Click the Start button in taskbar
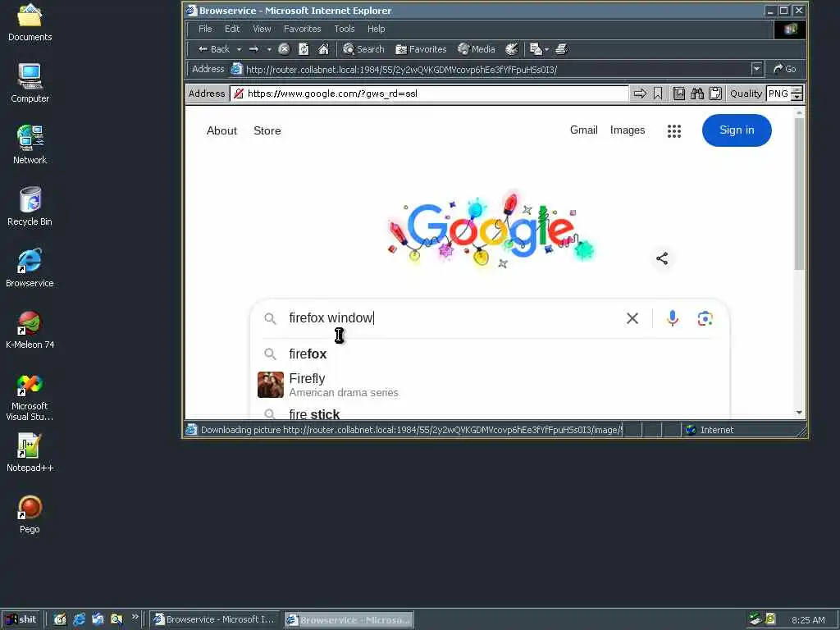Image resolution: width=840 pixels, height=630 pixels. [x=21, y=620]
